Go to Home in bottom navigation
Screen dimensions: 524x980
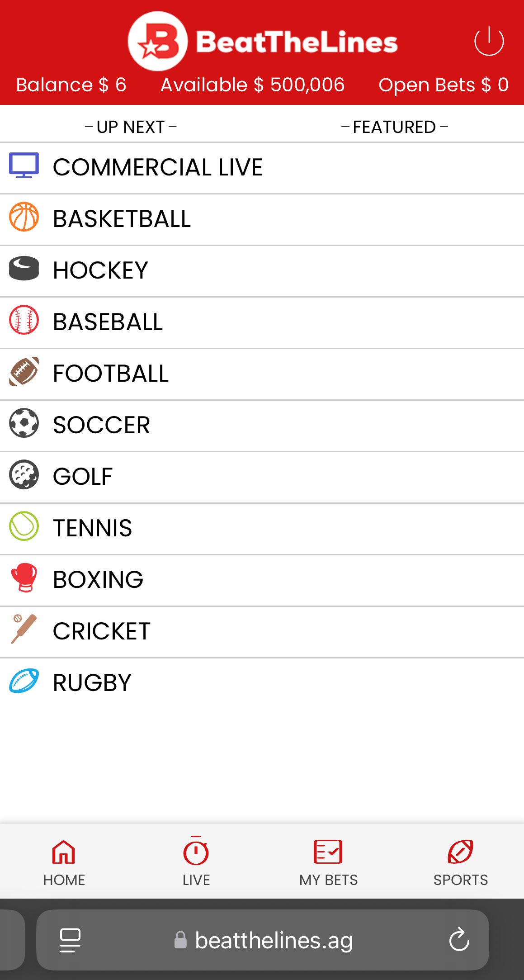pos(64,863)
